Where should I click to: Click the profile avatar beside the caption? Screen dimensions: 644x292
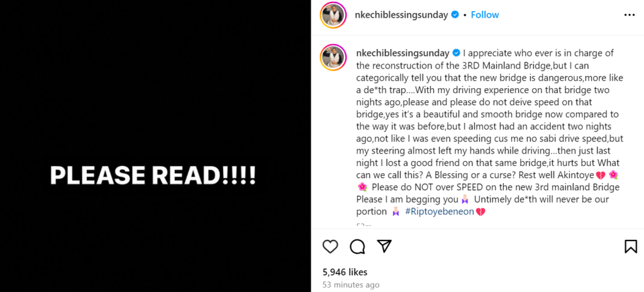[333, 57]
